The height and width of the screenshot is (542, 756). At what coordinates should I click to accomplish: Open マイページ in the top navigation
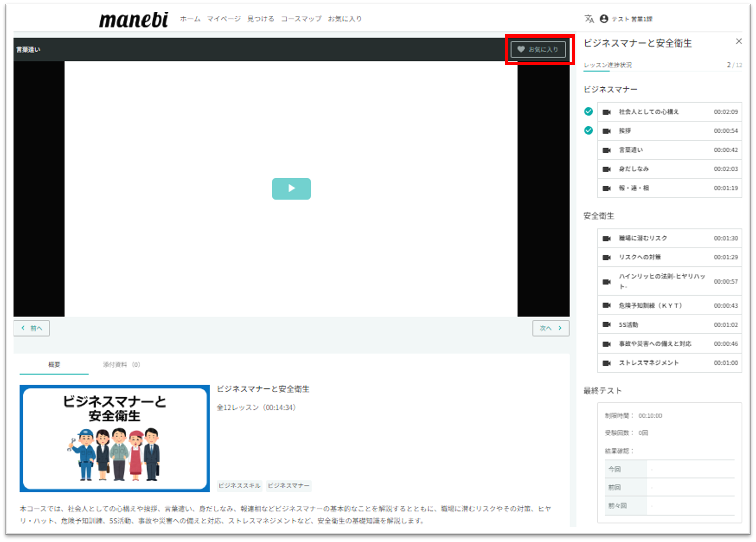(x=224, y=19)
